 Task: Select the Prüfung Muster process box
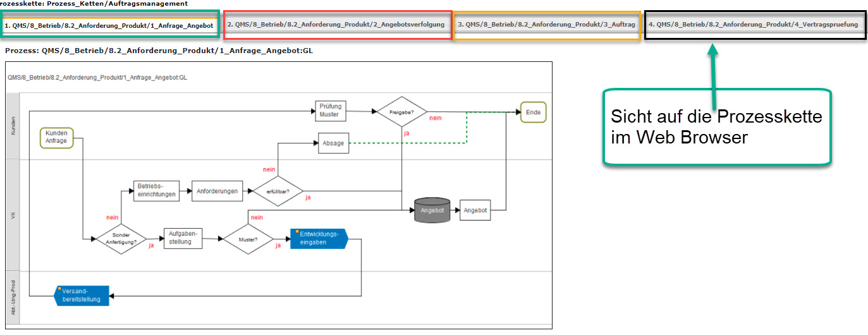(330, 111)
